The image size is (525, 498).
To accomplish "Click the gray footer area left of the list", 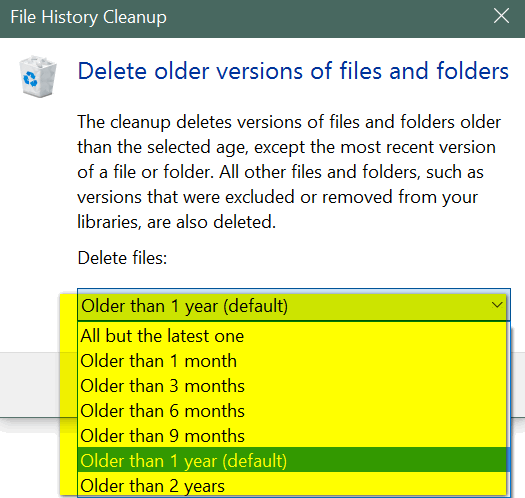I will coord(30,385).
